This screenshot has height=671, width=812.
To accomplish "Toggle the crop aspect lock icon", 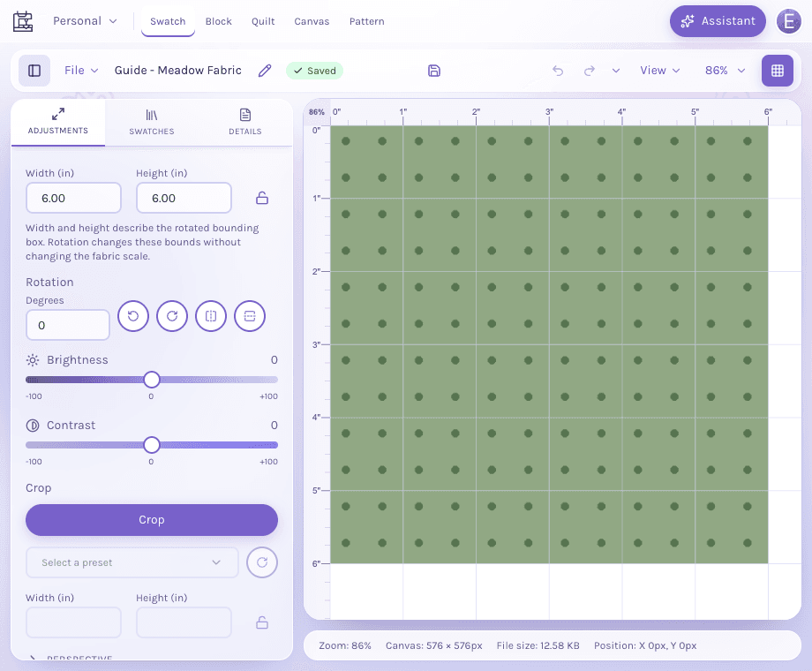I will [x=262, y=622].
